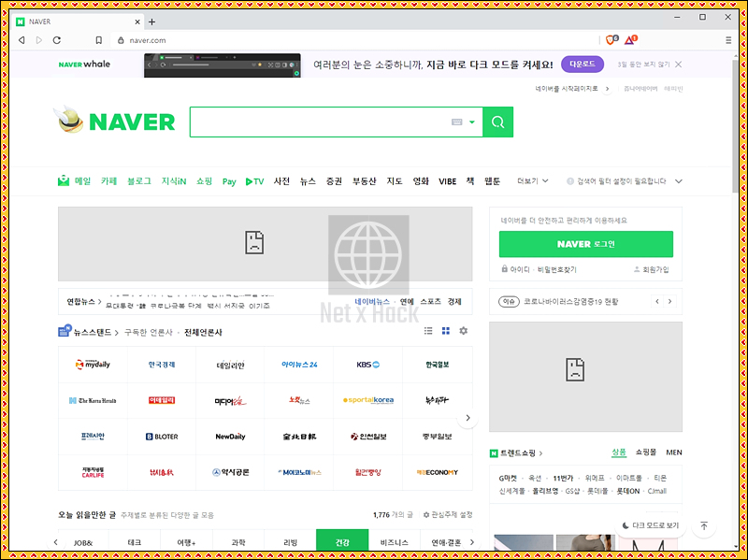Viewport: 748px width, 560px height.
Task: Focus the NAVER search input box
Action: click(319, 122)
